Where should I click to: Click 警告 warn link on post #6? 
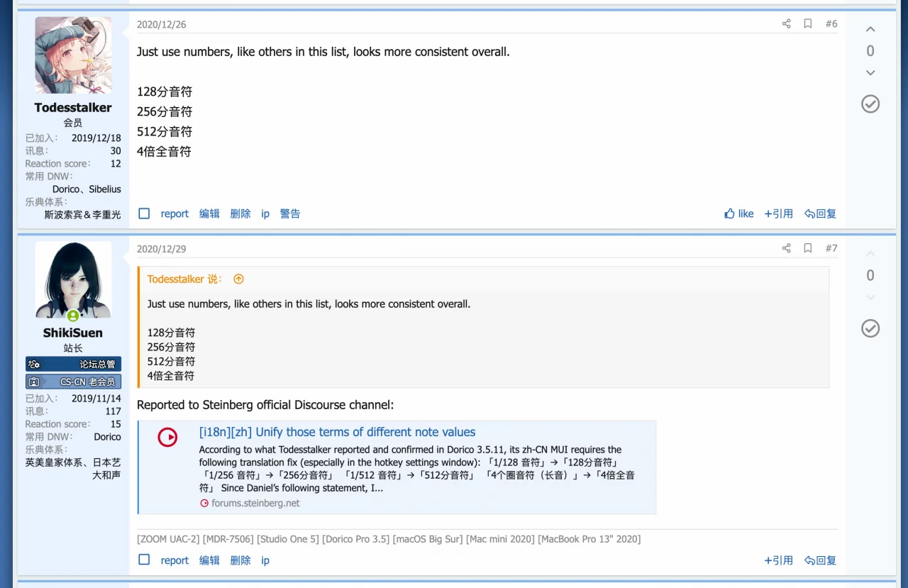tap(290, 213)
